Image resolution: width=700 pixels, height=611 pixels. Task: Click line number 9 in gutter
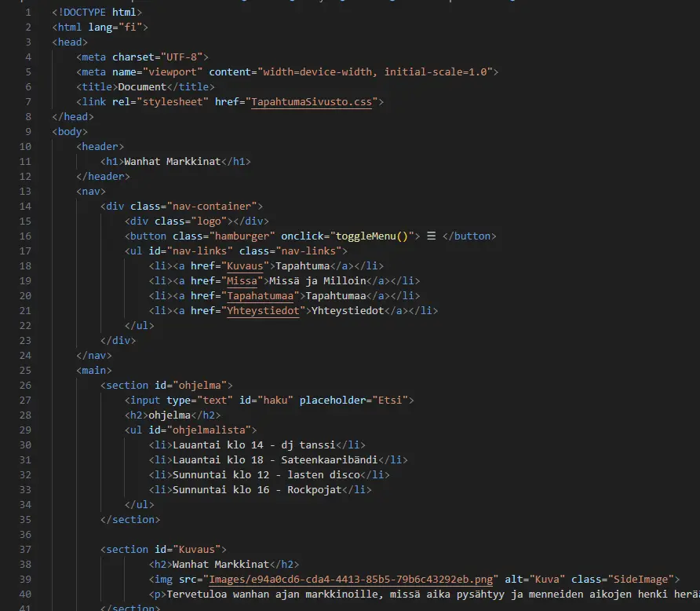point(27,132)
